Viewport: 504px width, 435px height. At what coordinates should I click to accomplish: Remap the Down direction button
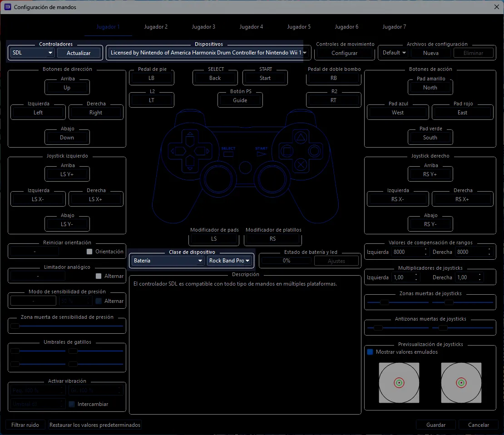pyautogui.click(x=67, y=138)
